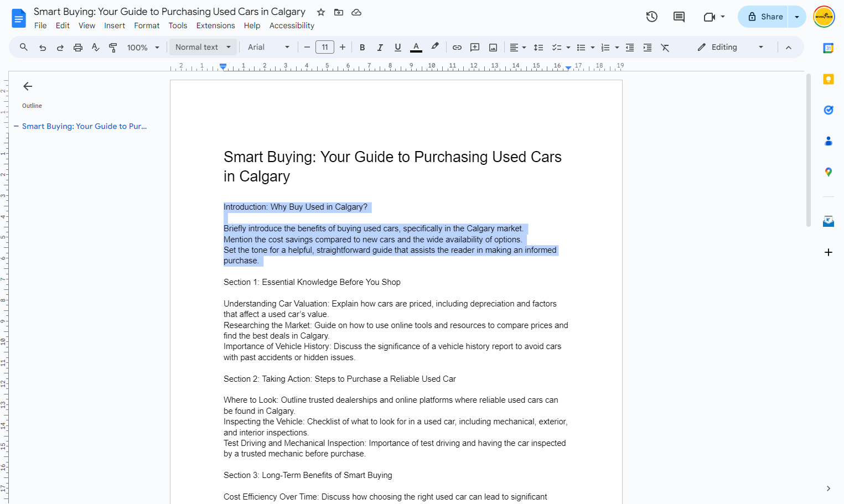Viewport: 844px width, 504px height.
Task: Open Google Maps side panel
Action: tap(829, 172)
